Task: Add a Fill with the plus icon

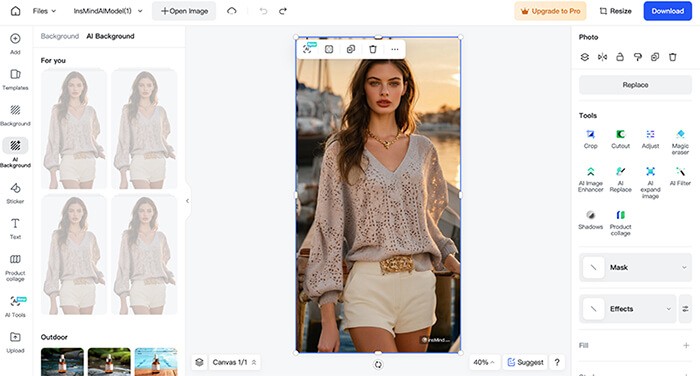Action: (686, 345)
